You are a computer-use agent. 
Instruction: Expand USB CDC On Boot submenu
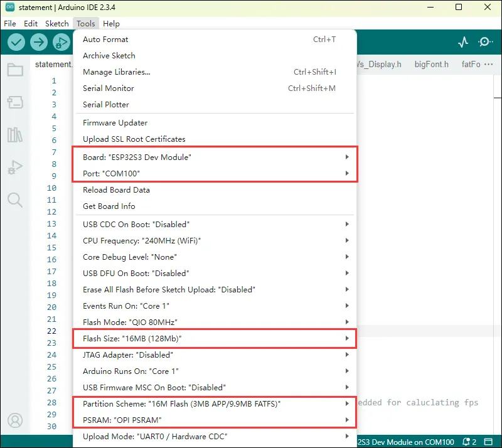[215, 225]
